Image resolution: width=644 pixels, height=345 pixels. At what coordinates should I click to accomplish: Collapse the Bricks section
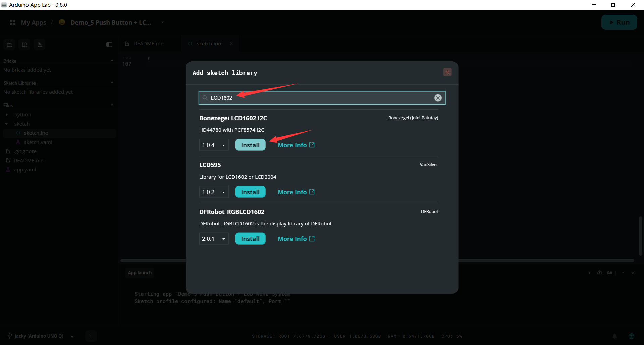(112, 61)
